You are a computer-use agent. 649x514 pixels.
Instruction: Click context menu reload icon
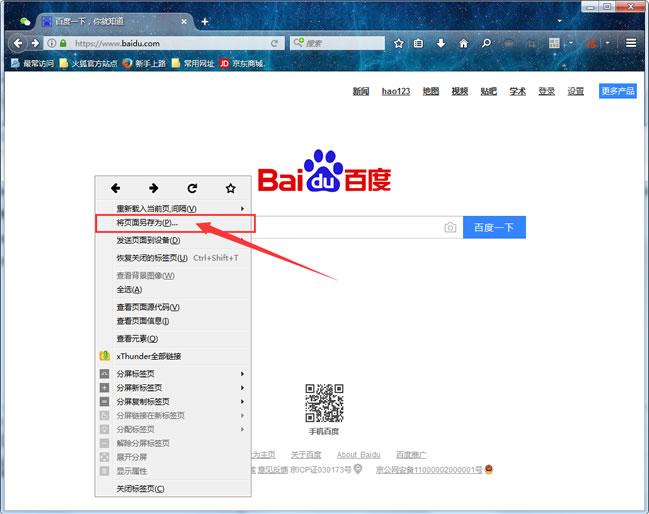(192, 188)
